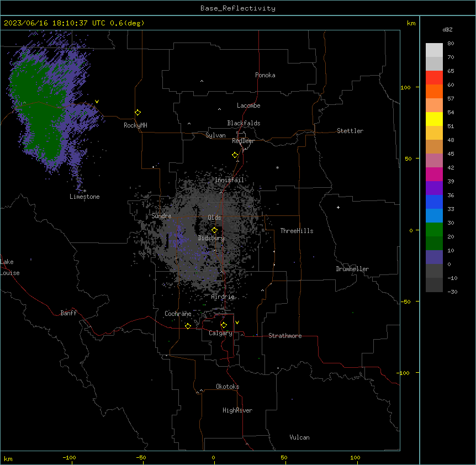
Task: Click the Lake Louise label
Action: 10,267
